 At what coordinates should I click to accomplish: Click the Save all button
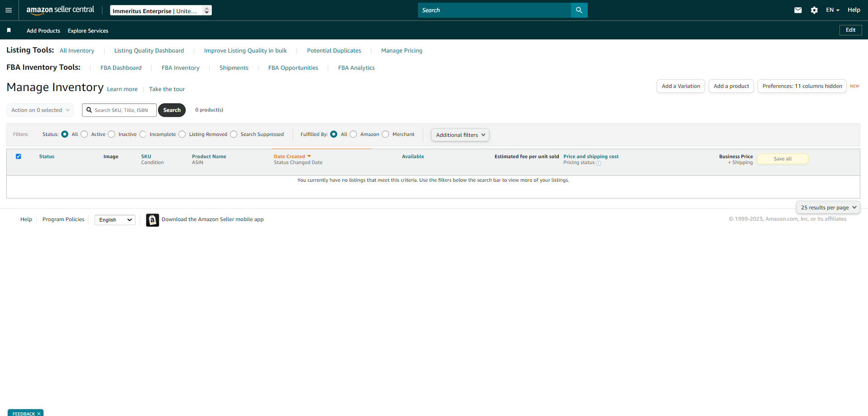pos(783,159)
